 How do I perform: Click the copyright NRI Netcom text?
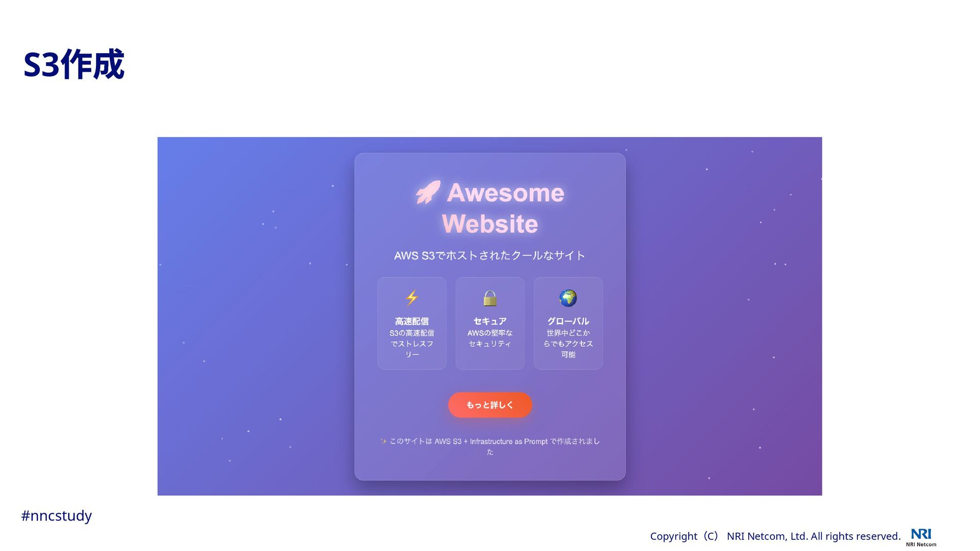[x=775, y=536]
